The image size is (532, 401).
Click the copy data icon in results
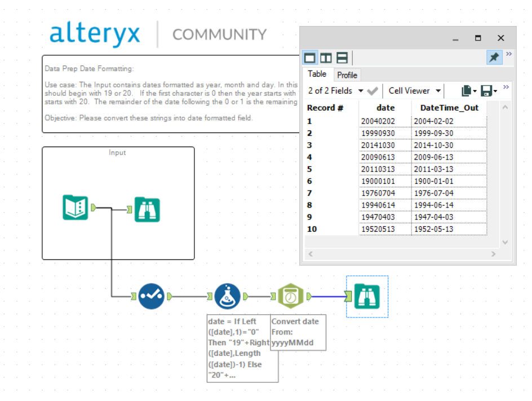[x=467, y=91]
